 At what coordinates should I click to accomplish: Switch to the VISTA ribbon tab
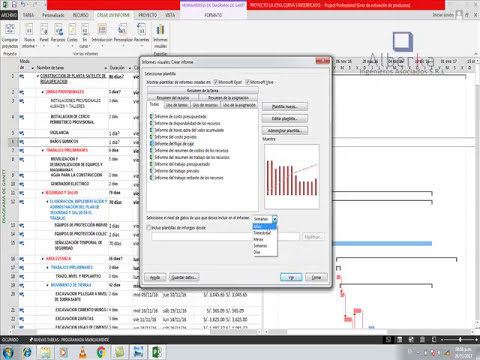(x=170, y=15)
